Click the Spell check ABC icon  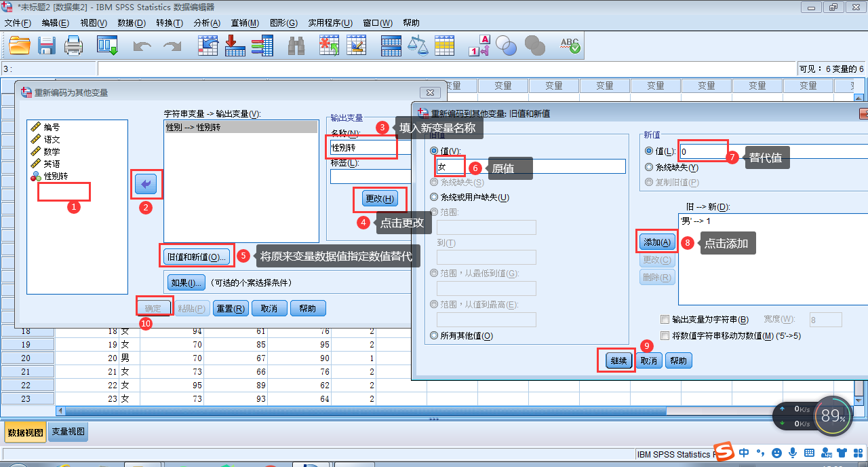click(570, 45)
